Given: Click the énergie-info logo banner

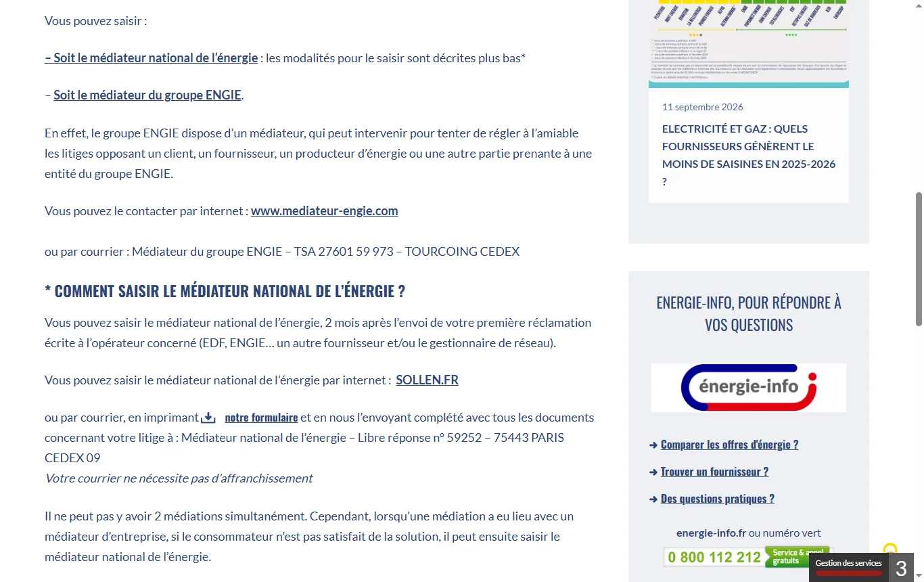Looking at the screenshot, I should coord(749,388).
